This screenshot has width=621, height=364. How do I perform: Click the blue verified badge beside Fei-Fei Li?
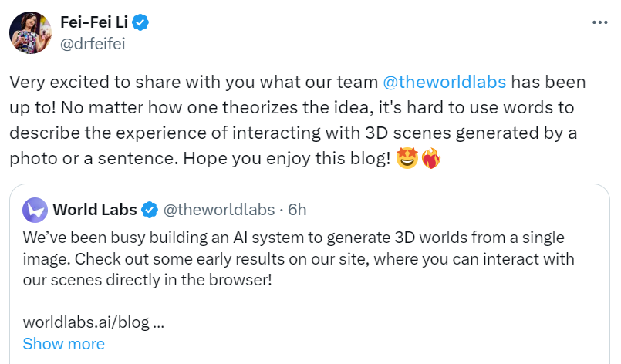(140, 23)
